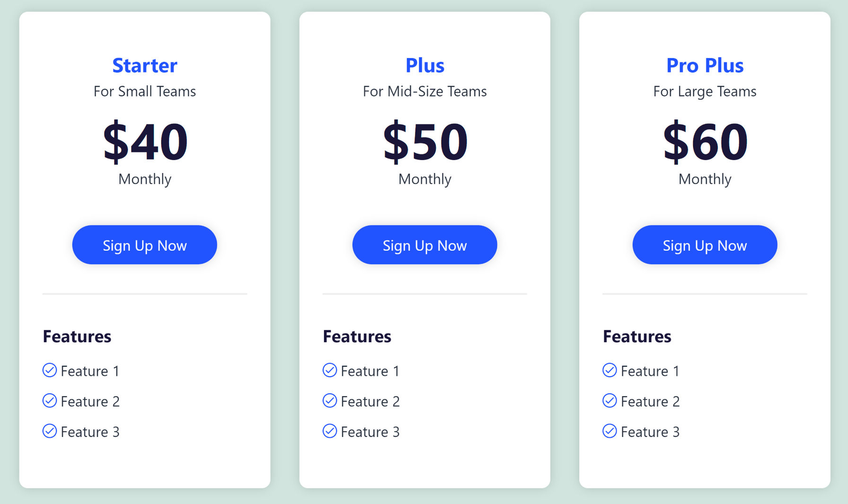Screen dimensions: 848x504
Task: Select the Starter plan heading
Action: (145, 66)
